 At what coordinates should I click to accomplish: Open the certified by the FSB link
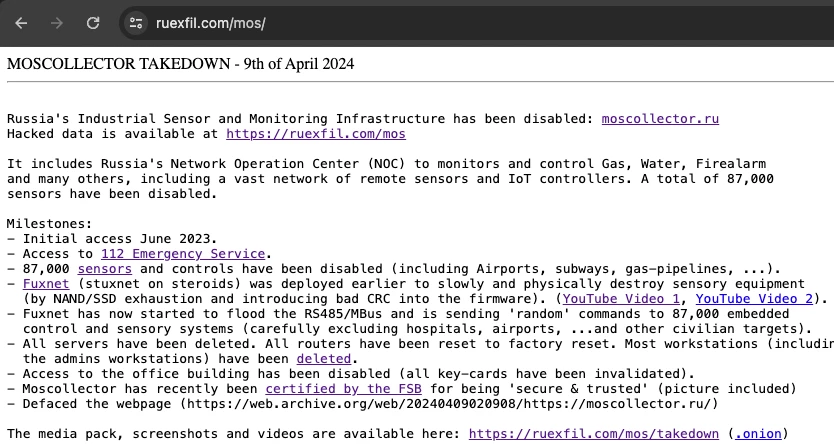(340, 388)
